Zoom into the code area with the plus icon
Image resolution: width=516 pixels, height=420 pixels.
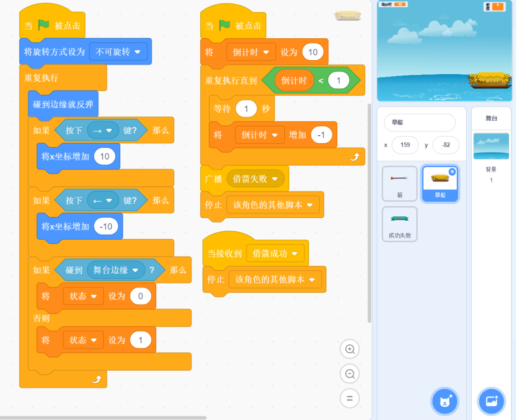(349, 349)
